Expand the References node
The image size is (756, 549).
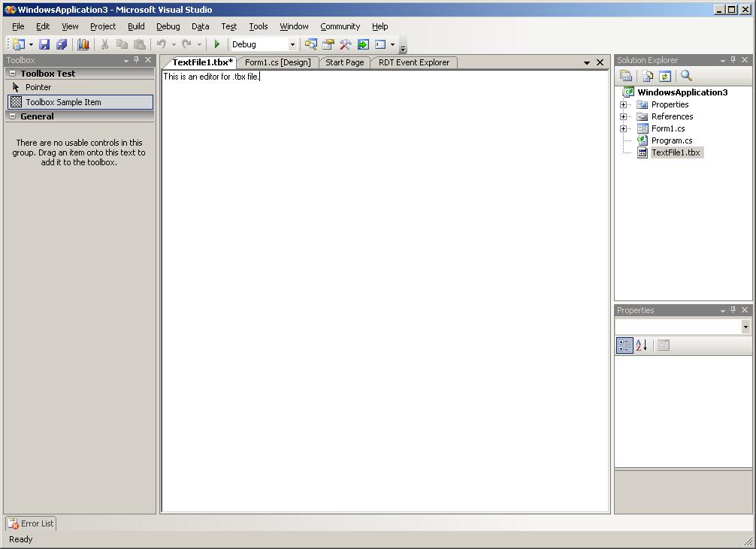(x=623, y=116)
